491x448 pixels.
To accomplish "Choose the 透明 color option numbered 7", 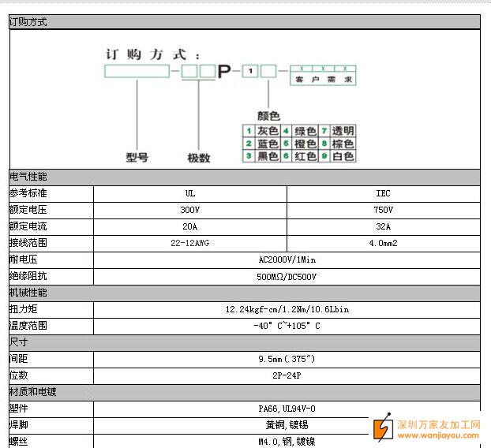I will click(x=337, y=131).
